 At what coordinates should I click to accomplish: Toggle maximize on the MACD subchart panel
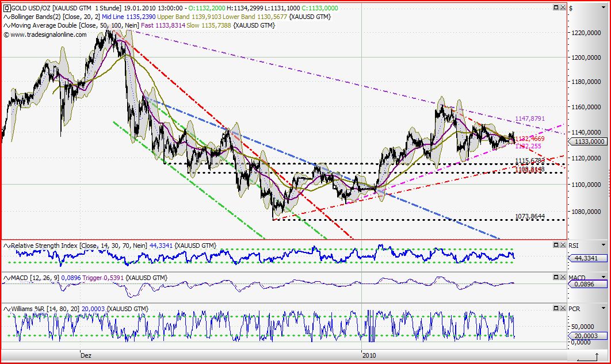[x=555, y=277]
